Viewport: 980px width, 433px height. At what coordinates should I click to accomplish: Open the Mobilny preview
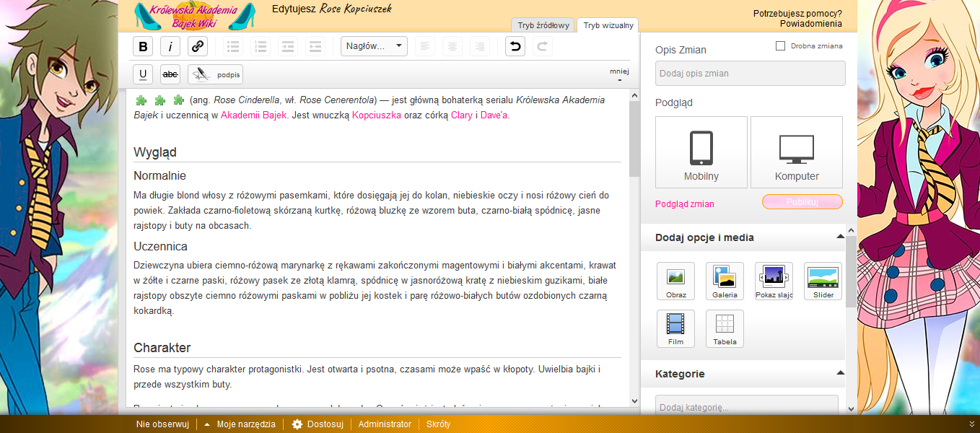tap(701, 152)
